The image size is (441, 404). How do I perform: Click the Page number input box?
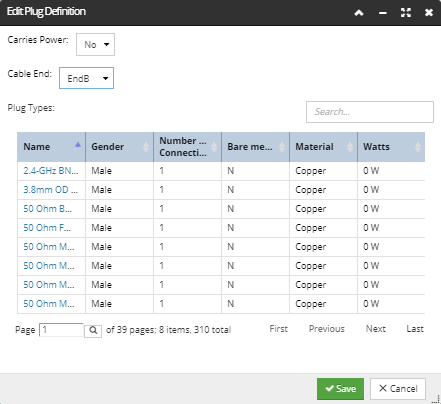click(61, 330)
